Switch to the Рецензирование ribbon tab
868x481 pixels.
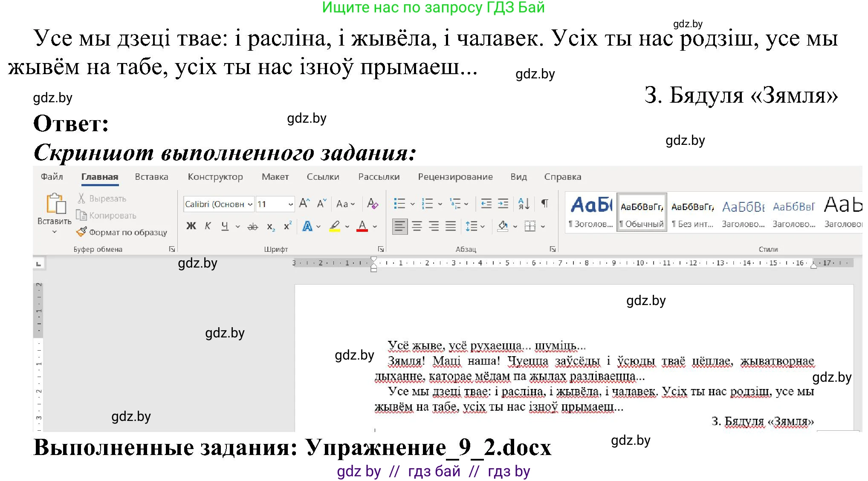(456, 176)
